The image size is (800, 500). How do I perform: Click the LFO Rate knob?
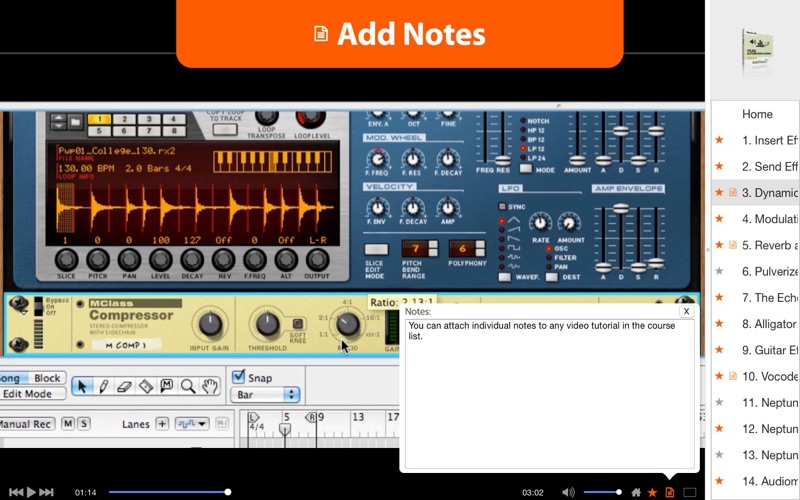coord(540,223)
